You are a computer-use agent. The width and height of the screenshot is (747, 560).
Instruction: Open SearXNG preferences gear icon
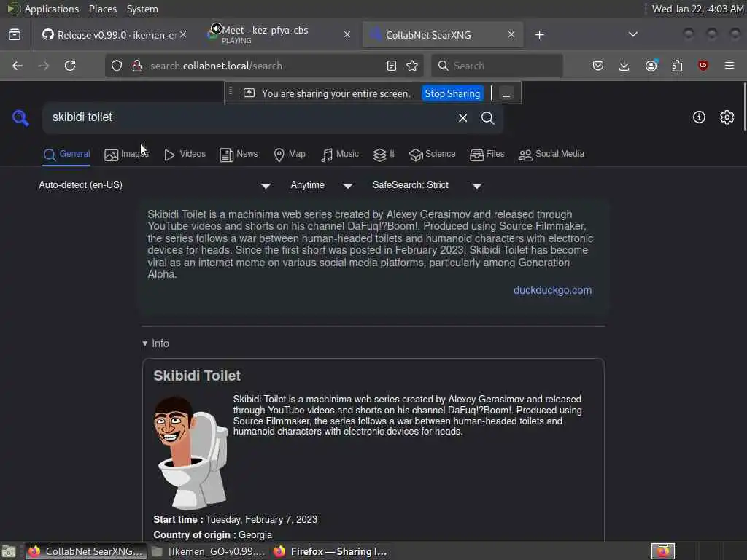pos(727,117)
